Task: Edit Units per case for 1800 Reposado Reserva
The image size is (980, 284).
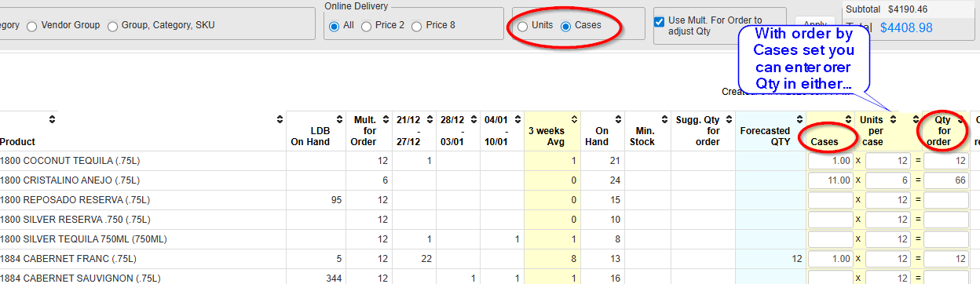Action: (888, 200)
